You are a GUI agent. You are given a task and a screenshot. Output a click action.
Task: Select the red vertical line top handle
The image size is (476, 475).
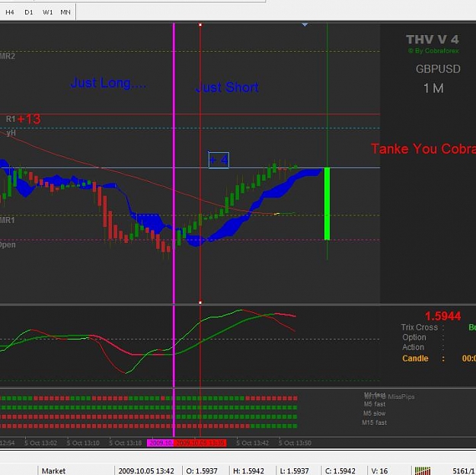(x=200, y=24)
